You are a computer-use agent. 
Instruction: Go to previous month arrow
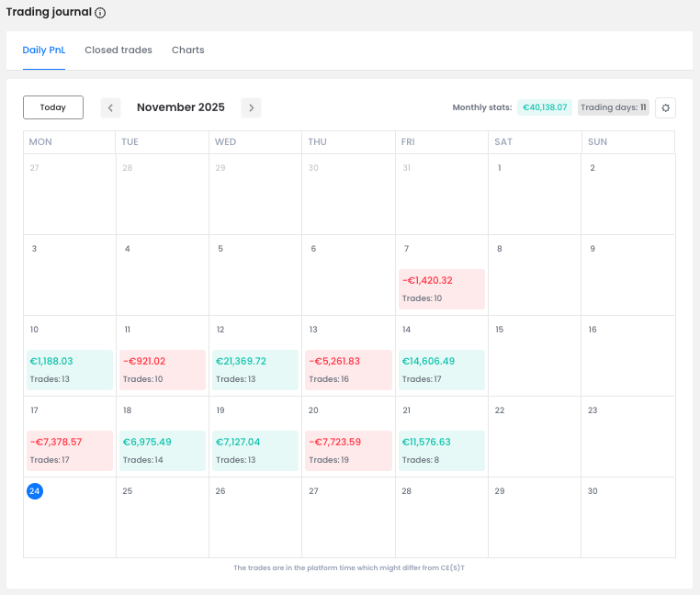(111, 107)
